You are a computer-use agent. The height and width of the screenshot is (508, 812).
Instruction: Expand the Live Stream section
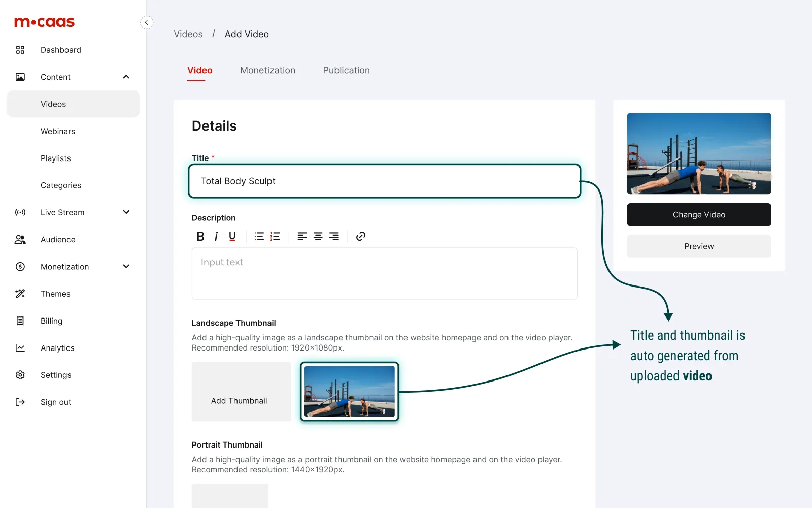click(x=126, y=212)
